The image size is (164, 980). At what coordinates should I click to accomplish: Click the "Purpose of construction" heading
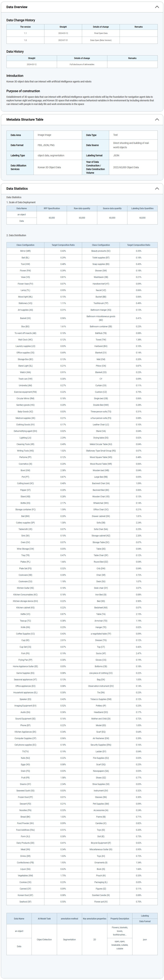(23, 91)
